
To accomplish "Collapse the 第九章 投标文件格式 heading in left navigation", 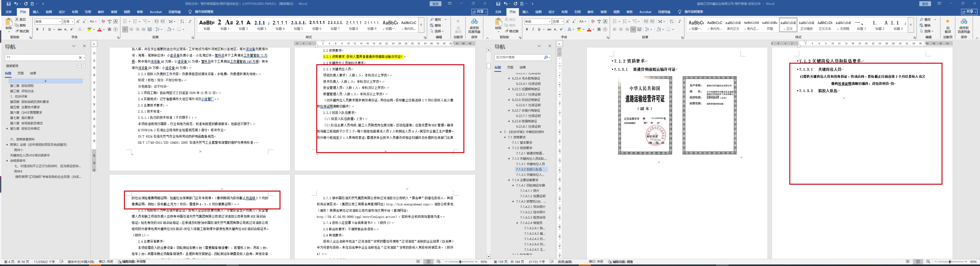I will tap(7, 128).
